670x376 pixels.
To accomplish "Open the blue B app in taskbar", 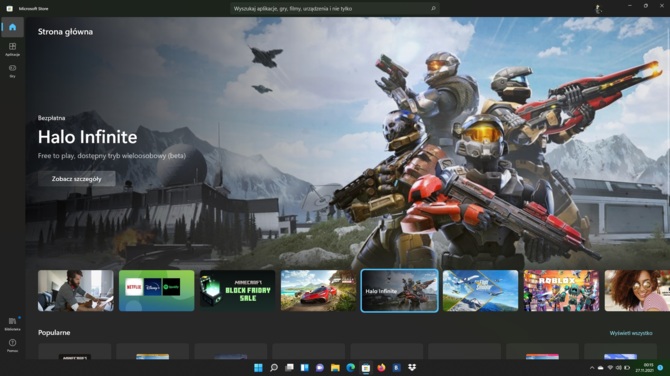I will pos(397,367).
